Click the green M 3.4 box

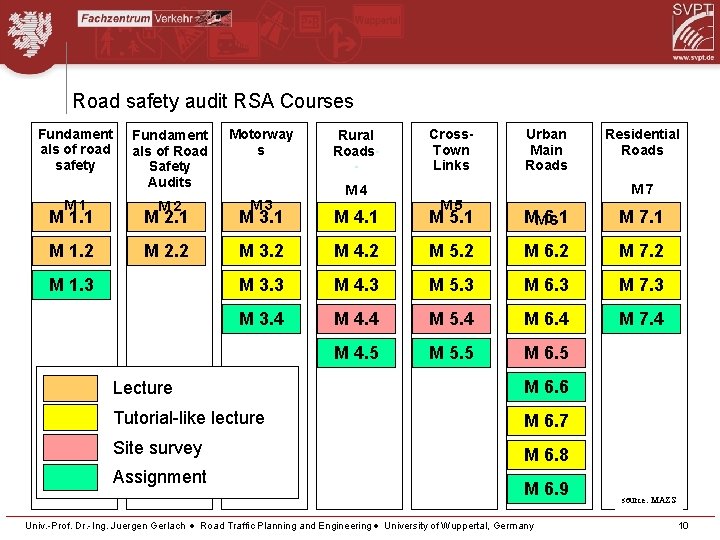pos(261,319)
